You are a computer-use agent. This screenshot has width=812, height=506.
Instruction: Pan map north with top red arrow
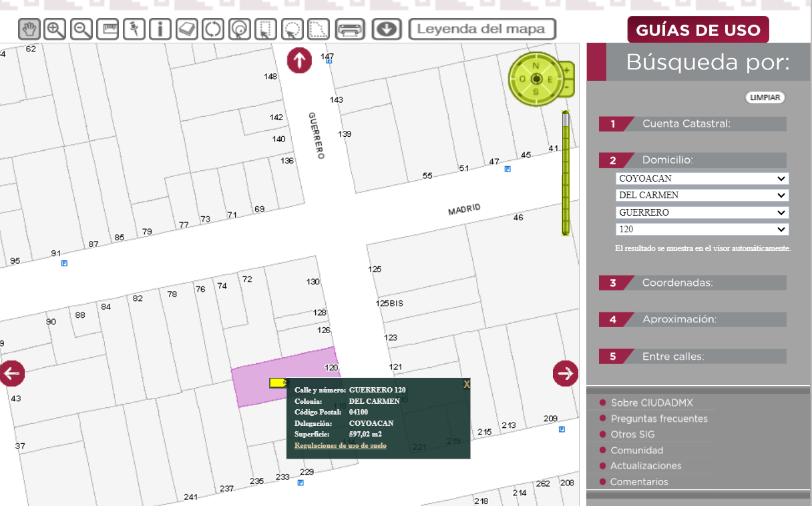299,61
